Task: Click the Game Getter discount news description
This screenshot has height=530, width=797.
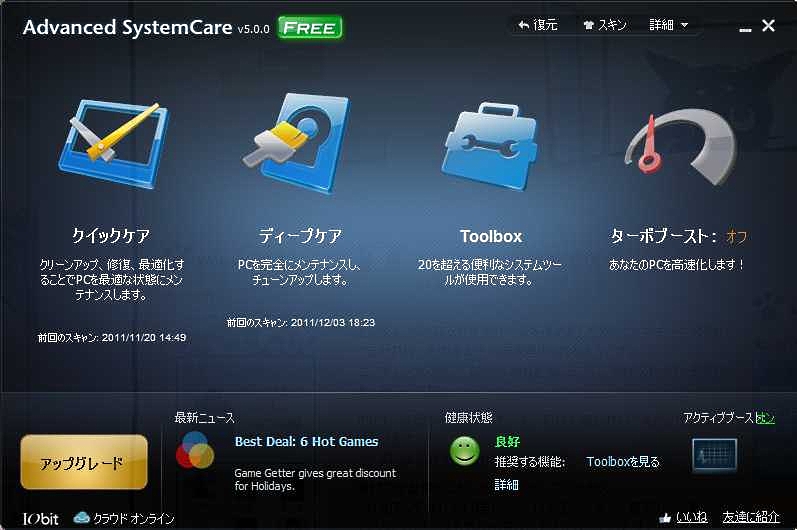Action: click(315, 479)
